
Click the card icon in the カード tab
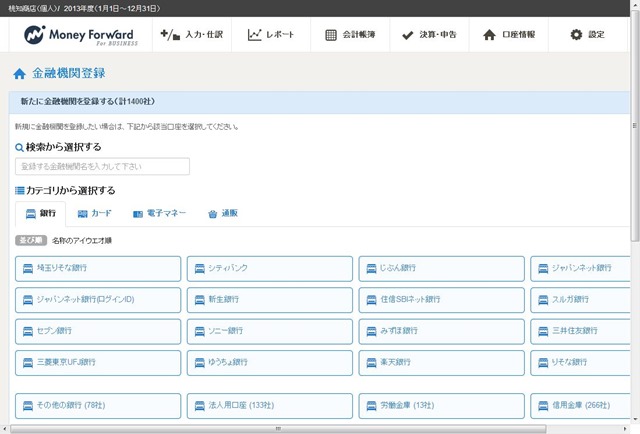[x=82, y=214]
